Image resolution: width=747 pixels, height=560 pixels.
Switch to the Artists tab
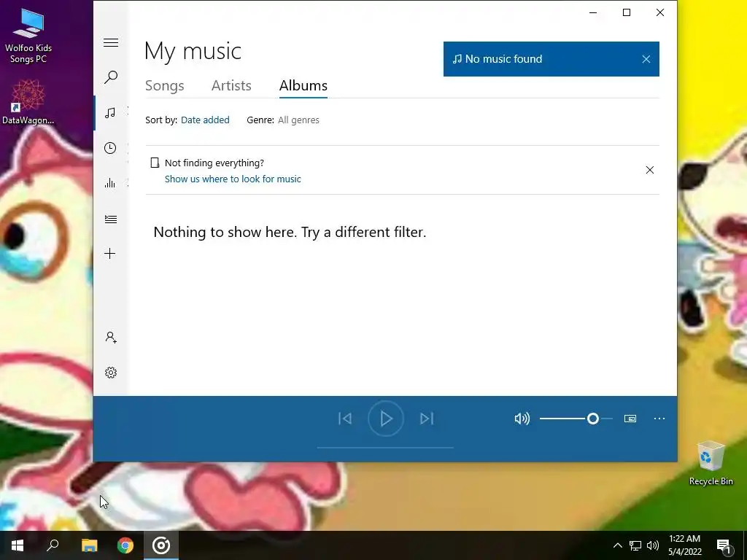[x=231, y=86]
